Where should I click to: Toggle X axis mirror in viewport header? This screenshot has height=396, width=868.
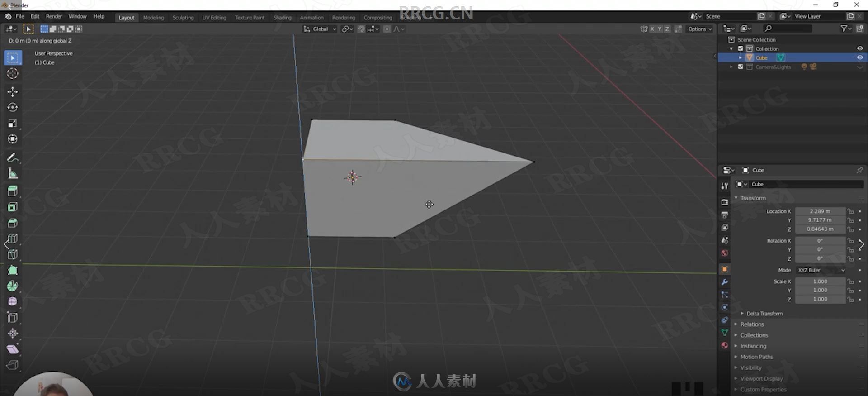[652, 29]
